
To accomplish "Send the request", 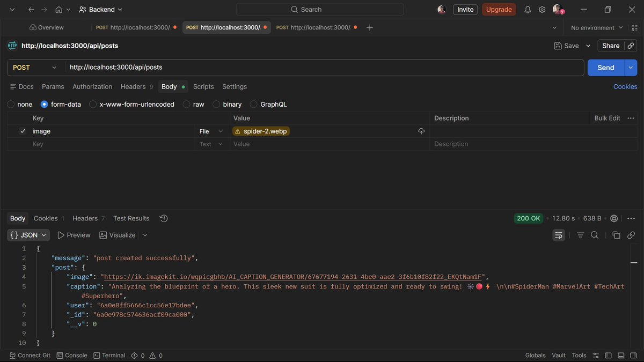I will click(605, 68).
